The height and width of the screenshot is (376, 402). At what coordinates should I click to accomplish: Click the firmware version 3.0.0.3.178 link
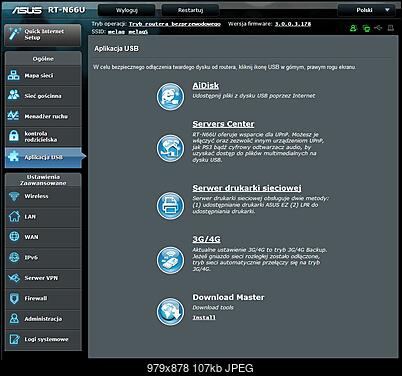click(293, 24)
